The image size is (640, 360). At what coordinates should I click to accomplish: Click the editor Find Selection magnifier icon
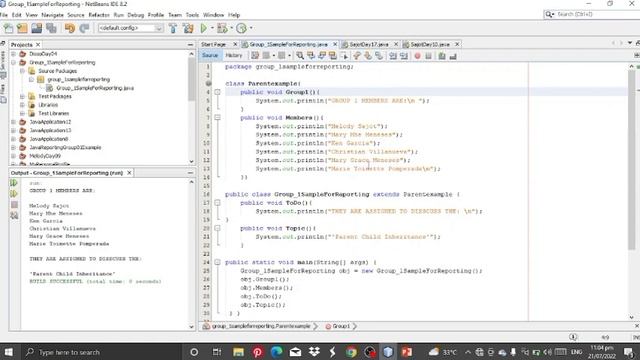click(300, 56)
